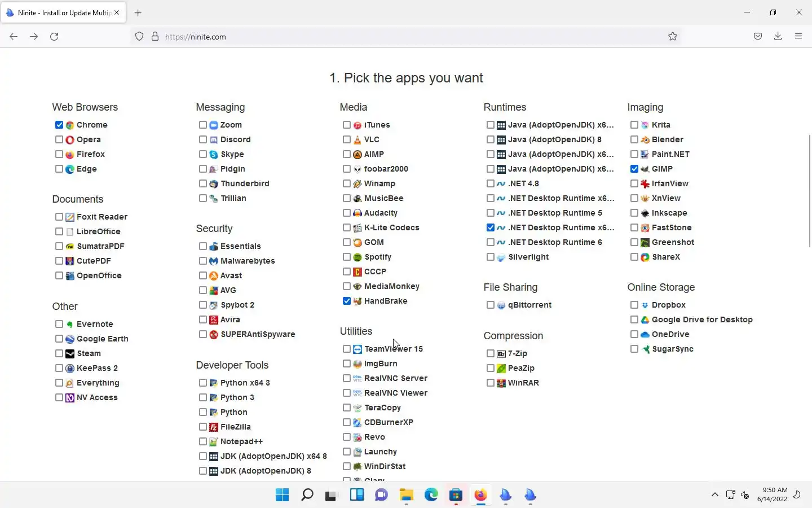Click the Google Earth icon

pos(70,339)
